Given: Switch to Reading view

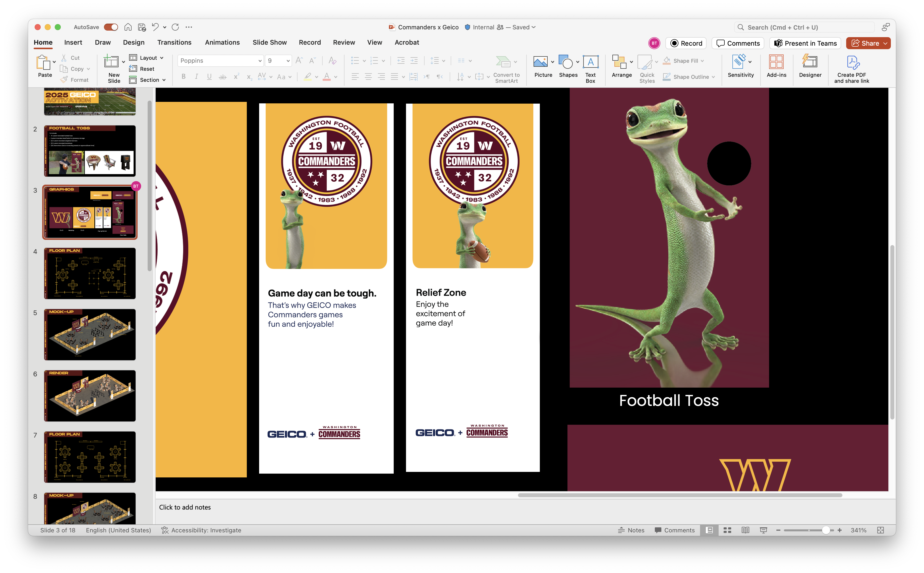Looking at the screenshot, I should [745, 530].
